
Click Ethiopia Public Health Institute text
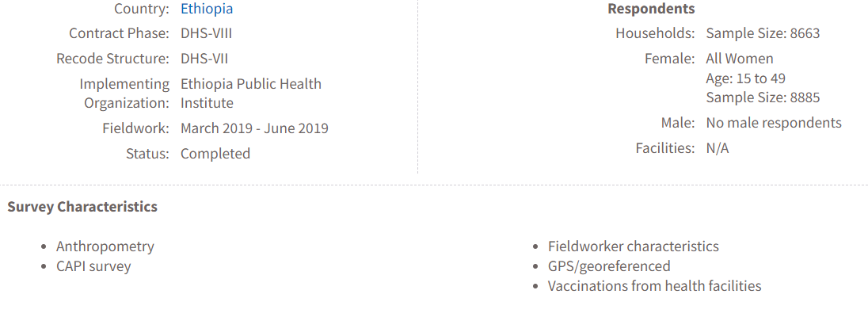[x=251, y=94]
